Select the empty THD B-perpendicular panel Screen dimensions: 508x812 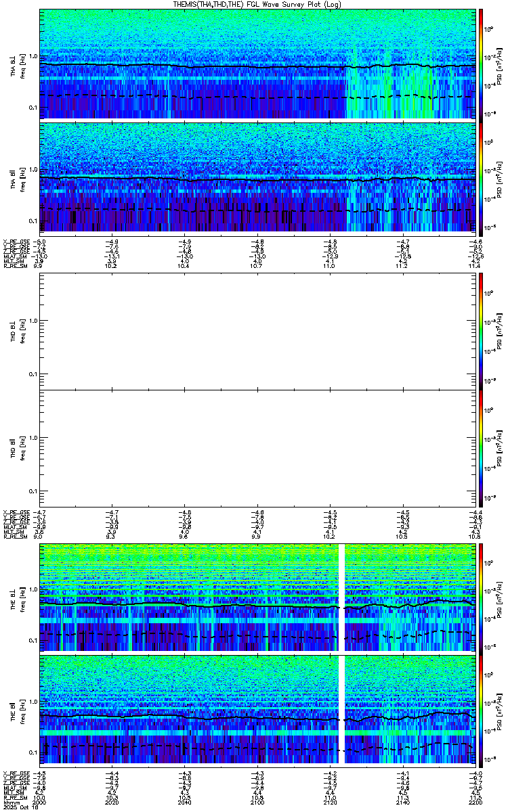(257, 330)
